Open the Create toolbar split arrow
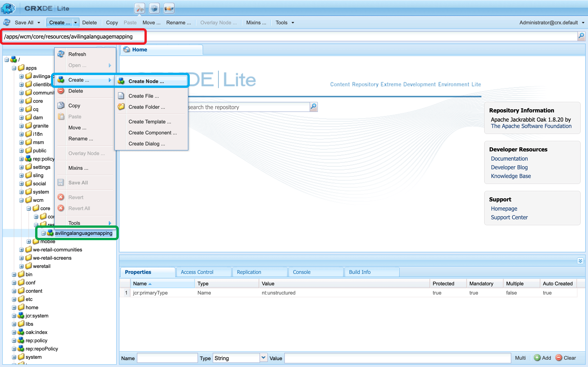The image size is (588, 367). coord(76,22)
